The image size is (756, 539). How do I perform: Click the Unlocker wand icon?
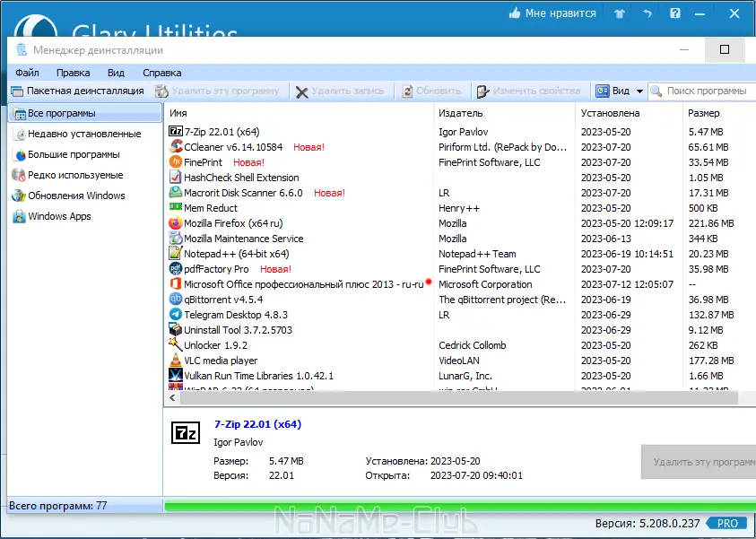pyautogui.click(x=176, y=344)
